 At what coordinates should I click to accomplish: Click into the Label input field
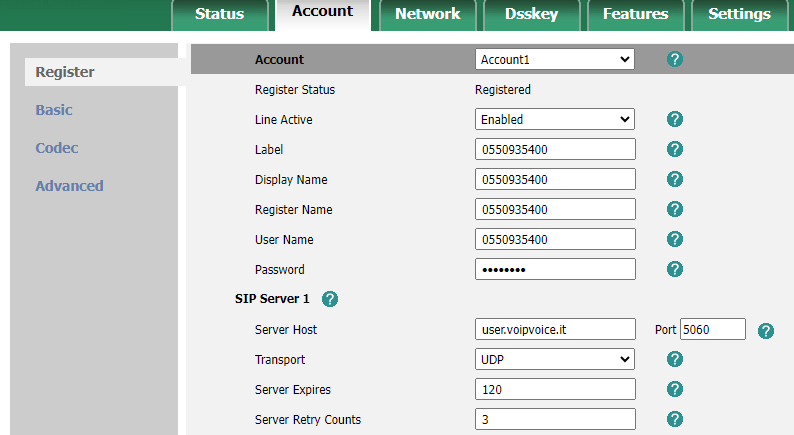click(555, 149)
